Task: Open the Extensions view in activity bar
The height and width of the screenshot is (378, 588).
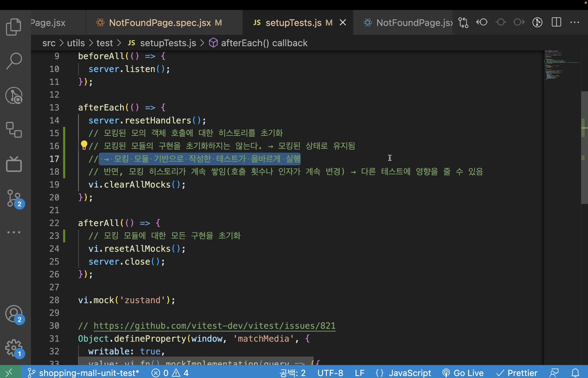Action: [x=14, y=130]
